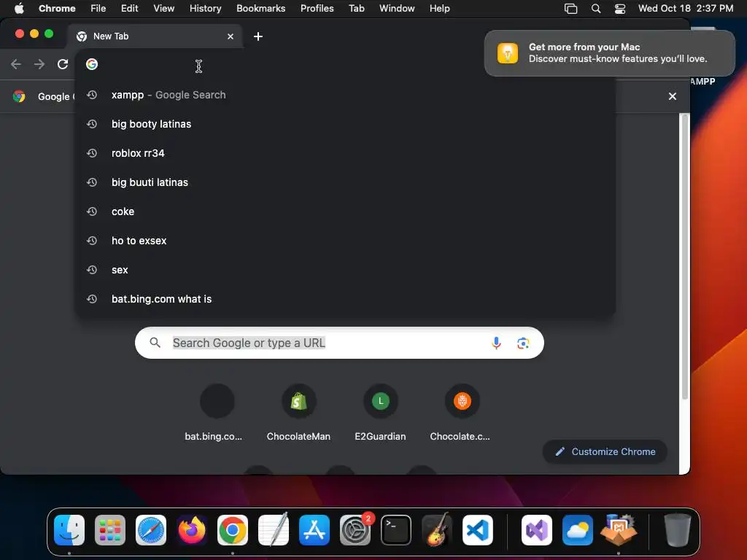Select the New Tab tab
Image resolution: width=747 pixels, height=560 pixels.
pos(155,36)
